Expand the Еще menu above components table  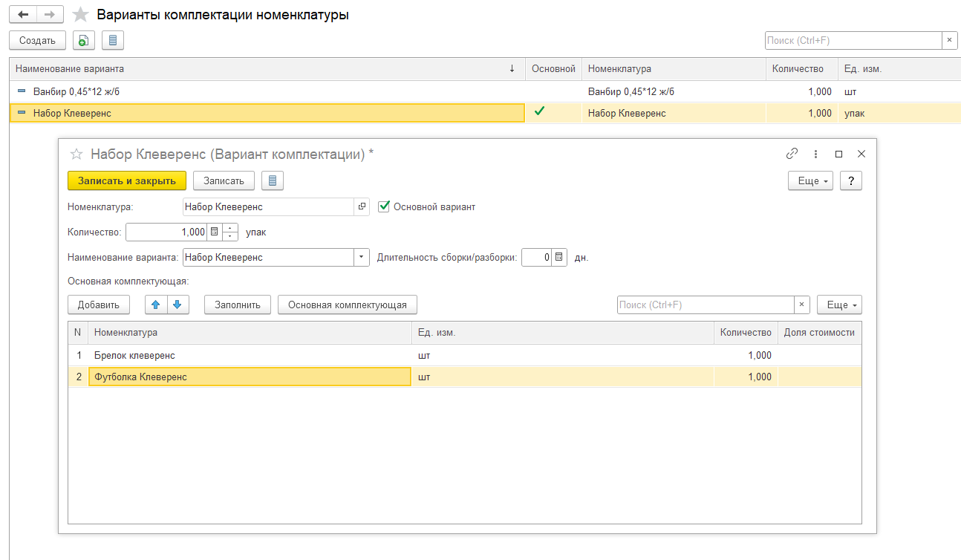tap(839, 305)
